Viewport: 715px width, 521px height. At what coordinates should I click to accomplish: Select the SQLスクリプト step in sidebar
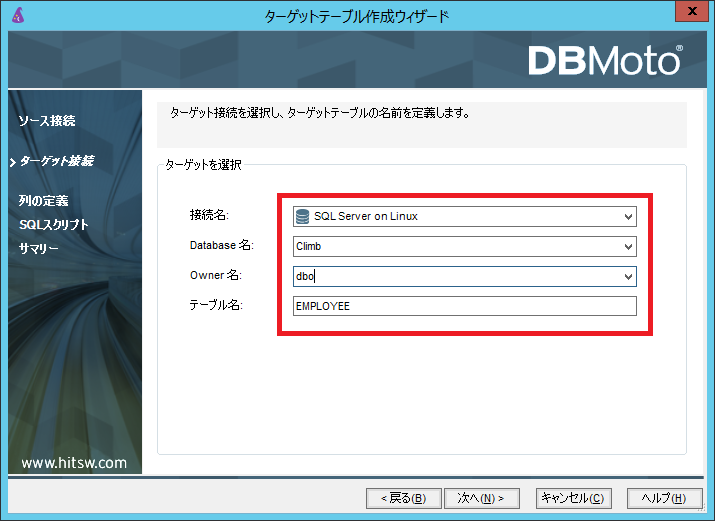coord(53,225)
